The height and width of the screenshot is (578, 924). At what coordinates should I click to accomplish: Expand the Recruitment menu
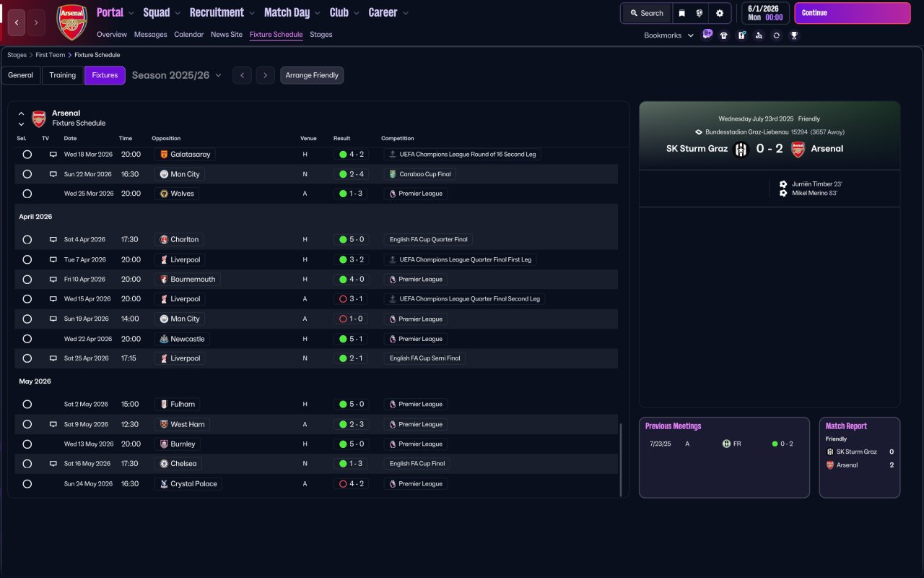pyautogui.click(x=222, y=13)
